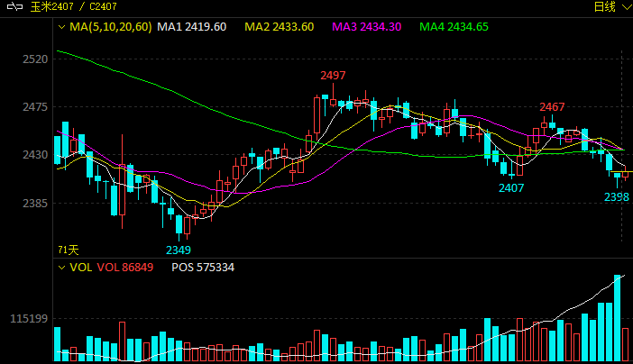Click the 2497 high price marker
This screenshot has width=633, height=364.
coord(333,76)
